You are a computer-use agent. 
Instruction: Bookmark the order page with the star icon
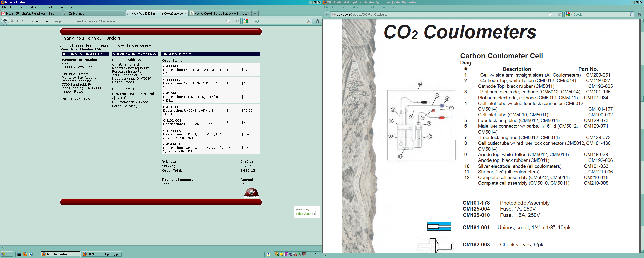tap(228, 21)
